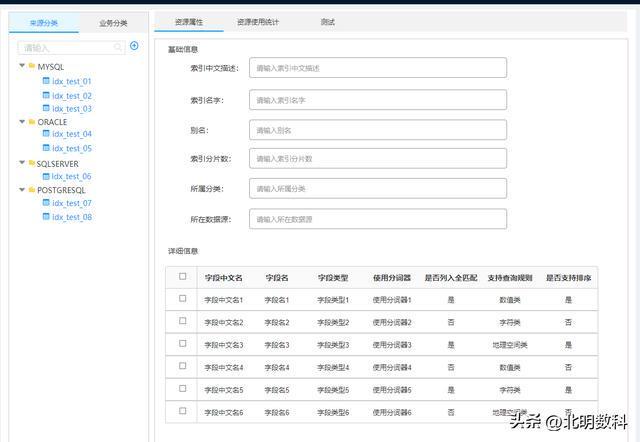Click the cell 使用分词器2

point(392,322)
